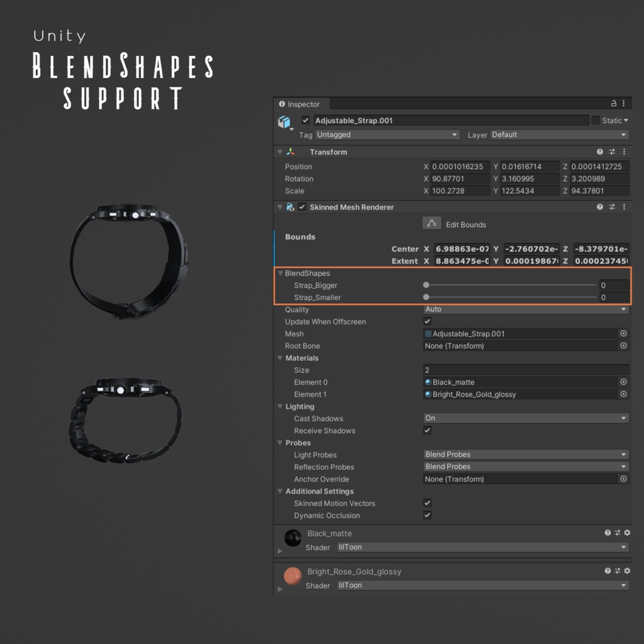The width and height of the screenshot is (644, 644).
Task: Open Skinned Mesh Renderer help icon
Action: (x=599, y=207)
